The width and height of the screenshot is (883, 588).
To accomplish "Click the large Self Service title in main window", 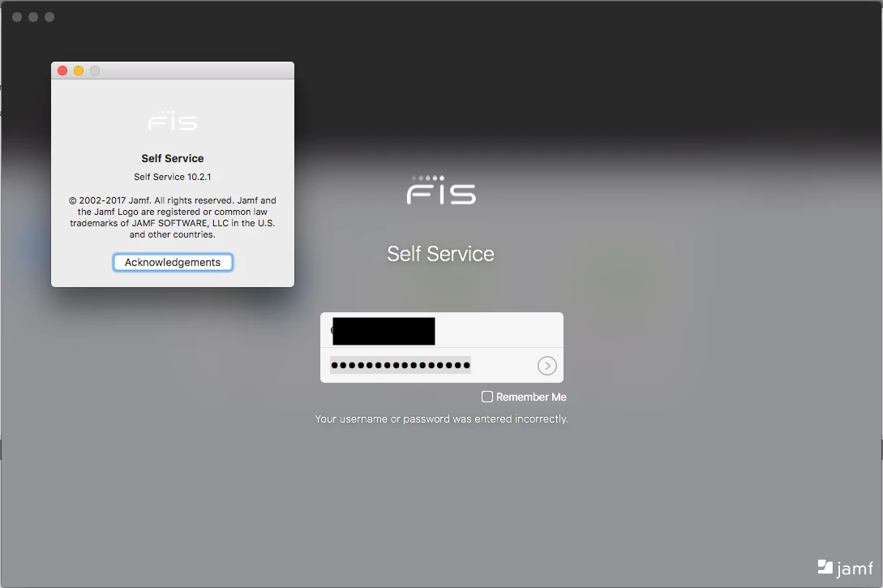I will click(440, 254).
